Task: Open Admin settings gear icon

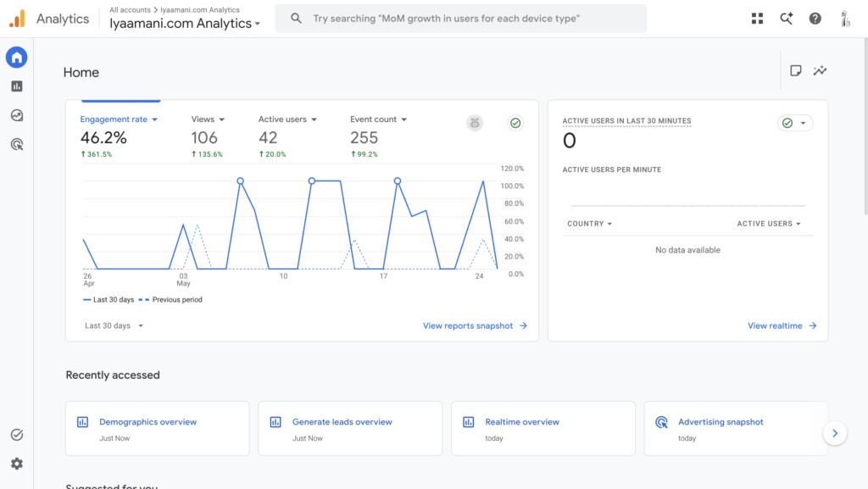Action: coord(17,464)
